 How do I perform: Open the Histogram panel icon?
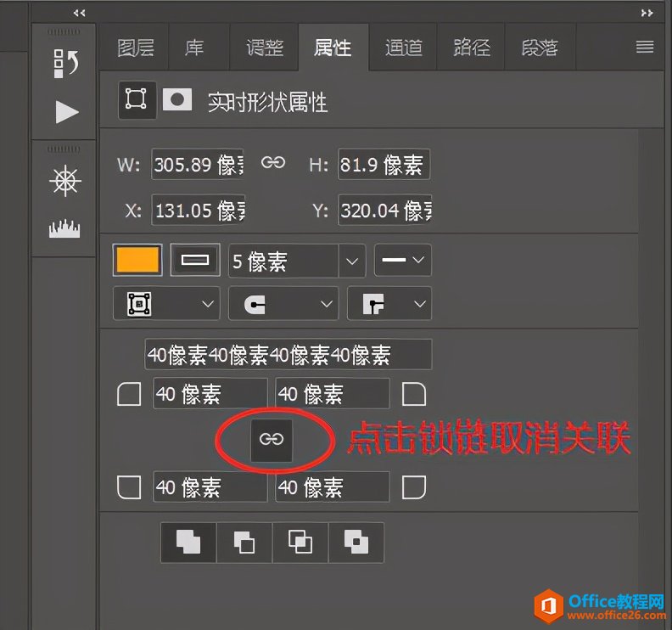click(64, 228)
